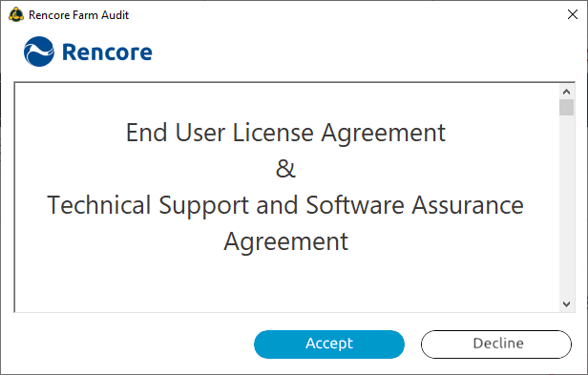Click the empty scrollbar track below the thumb
This screenshot has width=588, height=375.
tap(566, 206)
